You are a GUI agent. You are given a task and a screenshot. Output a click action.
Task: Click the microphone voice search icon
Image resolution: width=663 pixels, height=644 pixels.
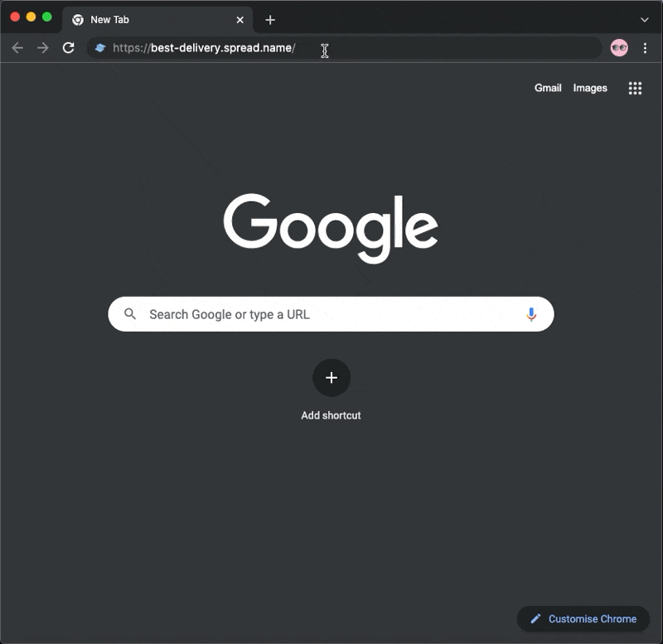click(531, 314)
